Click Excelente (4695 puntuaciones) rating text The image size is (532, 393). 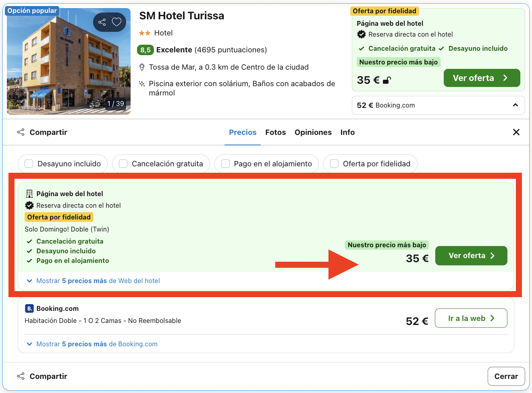coord(212,50)
